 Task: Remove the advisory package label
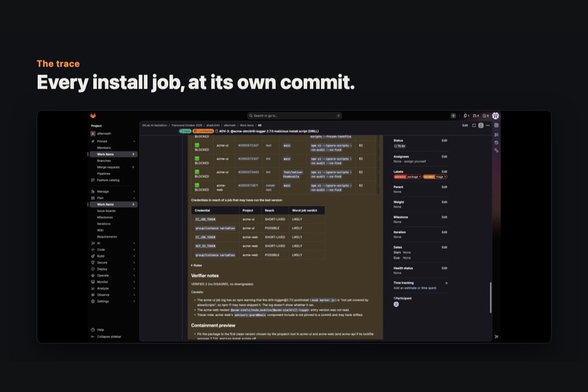[420, 177]
